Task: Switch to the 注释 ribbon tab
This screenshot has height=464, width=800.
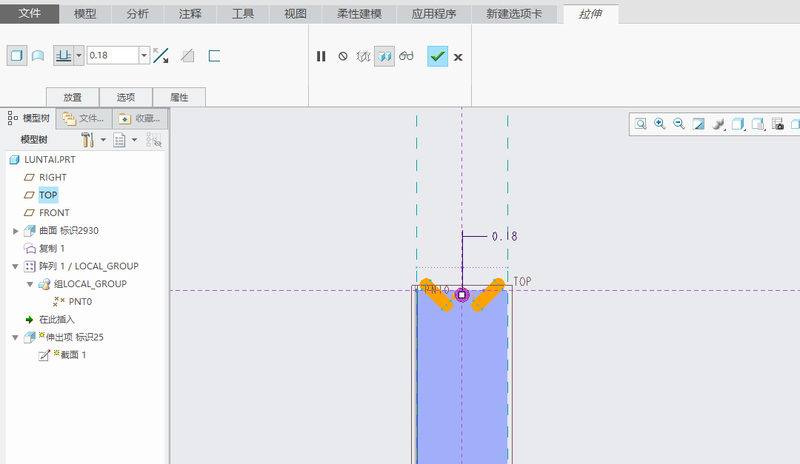Action: click(x=190, y=14)
